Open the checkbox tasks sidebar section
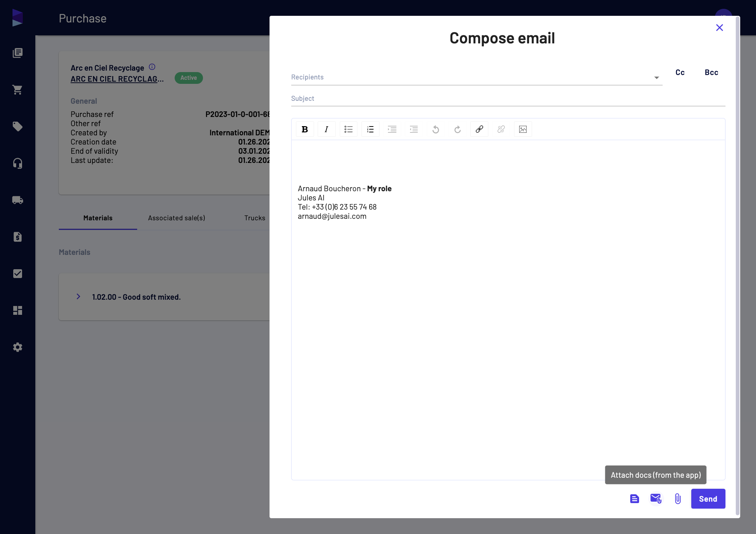Screen dimensions: 756x534 coord(17,274)
